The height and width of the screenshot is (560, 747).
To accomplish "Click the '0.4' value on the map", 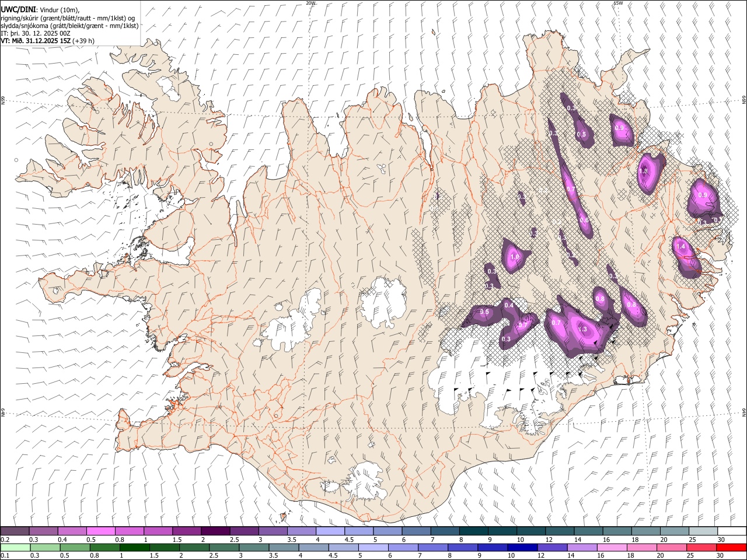I will [x=509, y=305].
